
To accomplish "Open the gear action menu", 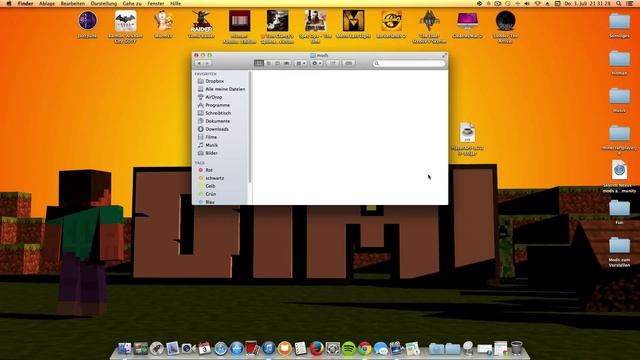I will tap(316, 63).
